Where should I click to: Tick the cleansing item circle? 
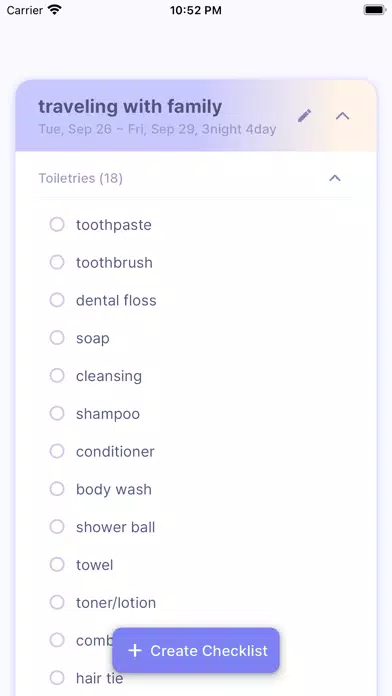(57, 376)
